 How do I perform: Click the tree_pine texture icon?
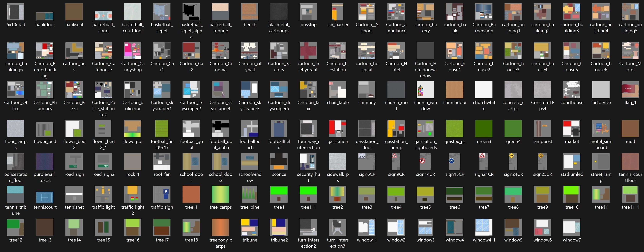click(x=250, y=194)
